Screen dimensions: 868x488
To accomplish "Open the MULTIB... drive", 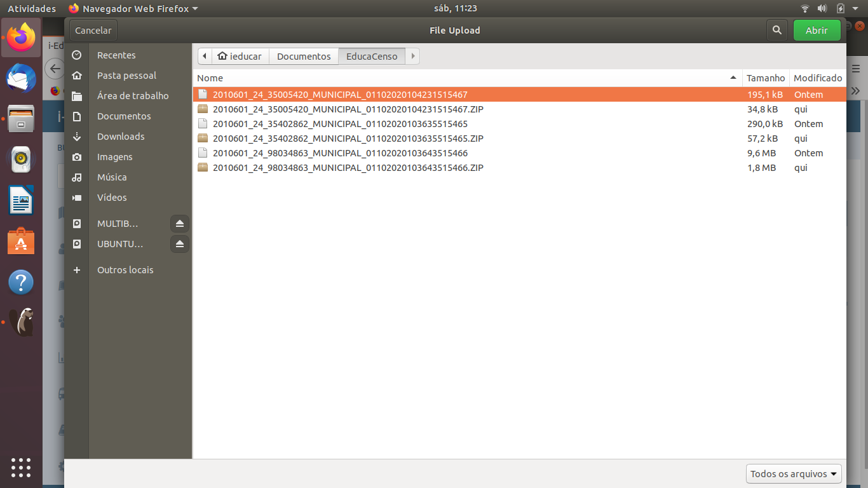I will 118,224.
